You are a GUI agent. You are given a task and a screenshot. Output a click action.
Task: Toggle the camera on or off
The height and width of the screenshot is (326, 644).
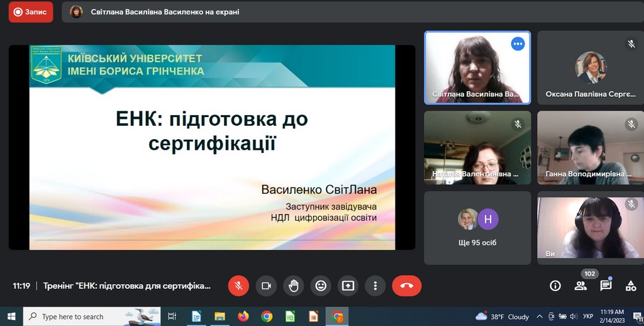266,286
